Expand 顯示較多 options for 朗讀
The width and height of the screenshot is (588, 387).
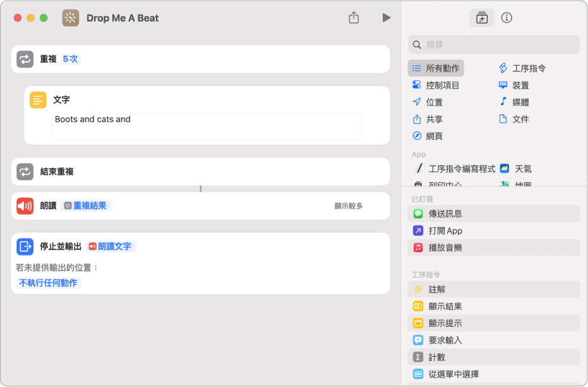pos(349,206)
